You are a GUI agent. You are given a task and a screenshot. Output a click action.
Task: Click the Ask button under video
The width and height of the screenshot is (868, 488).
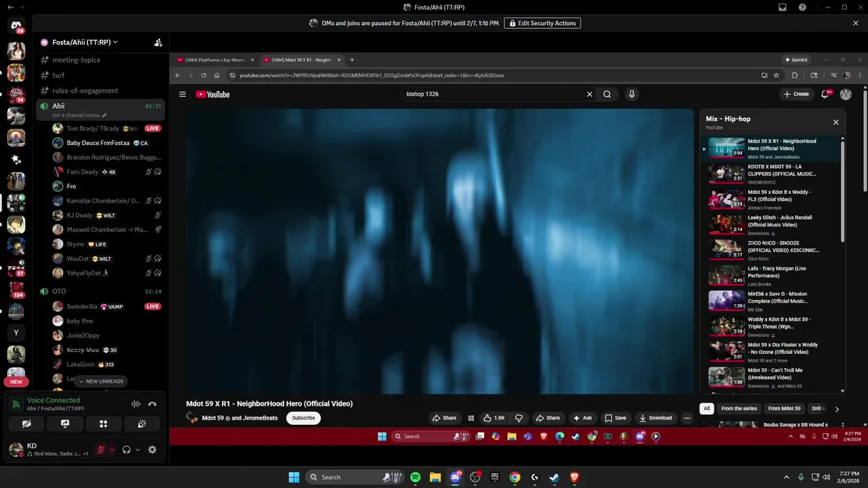pos(583,418)
